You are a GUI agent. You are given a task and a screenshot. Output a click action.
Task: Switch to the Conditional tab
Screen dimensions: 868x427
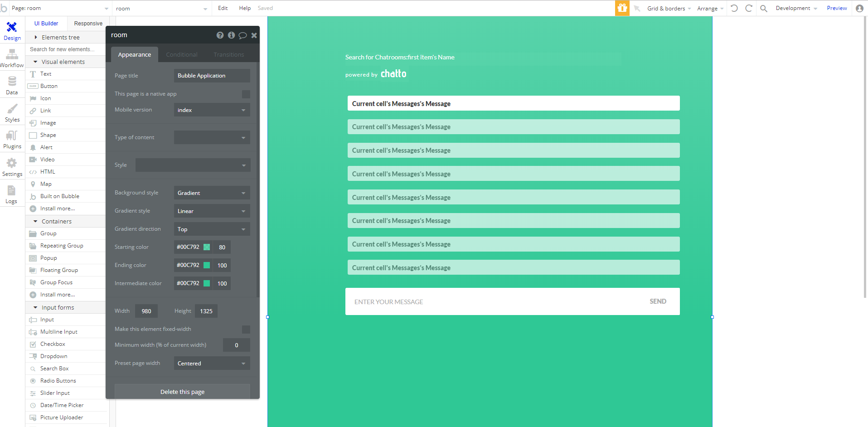182,54
